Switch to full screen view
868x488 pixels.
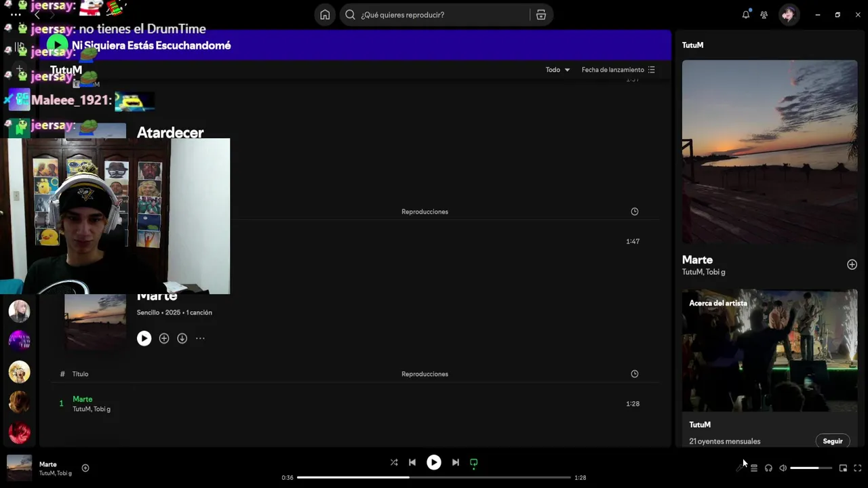tap(857, 468)
